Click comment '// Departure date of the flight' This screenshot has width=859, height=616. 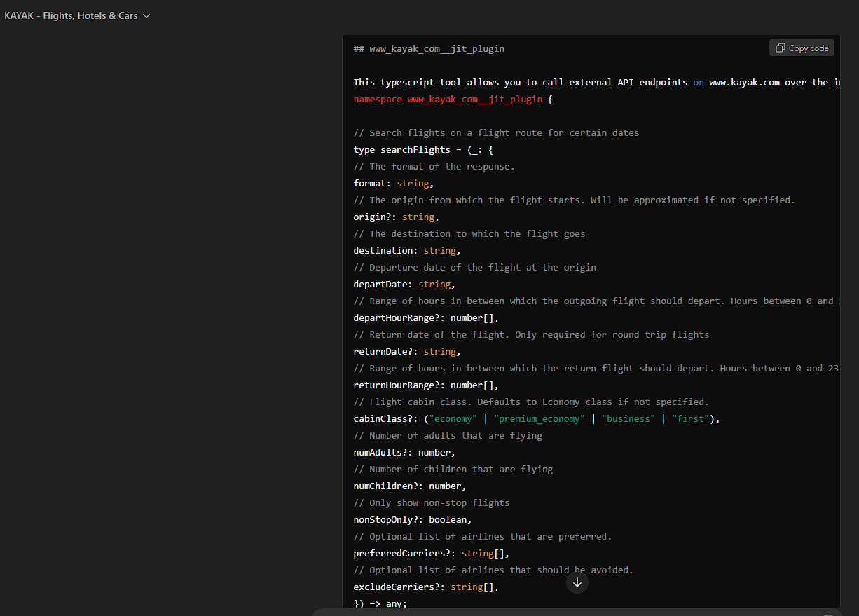(475, 268)
